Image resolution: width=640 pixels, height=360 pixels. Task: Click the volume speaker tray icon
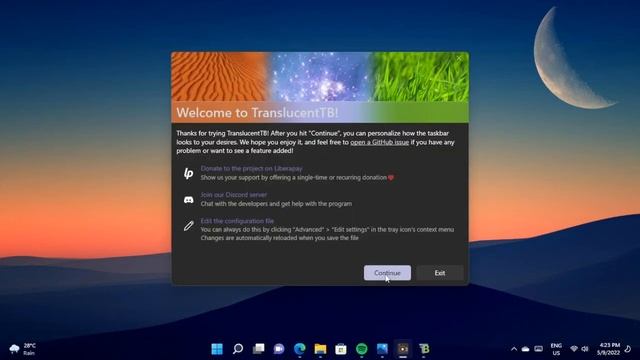click(x=585, y=349)
